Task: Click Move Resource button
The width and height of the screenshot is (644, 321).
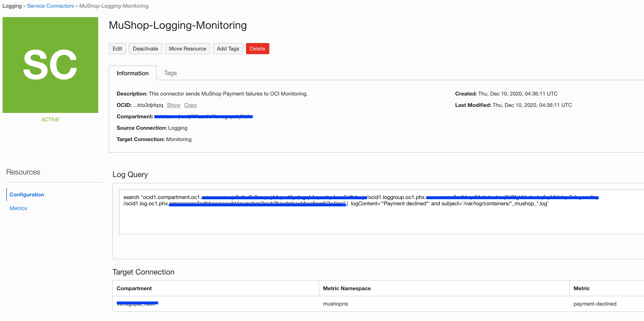Action: coord(187,48)
